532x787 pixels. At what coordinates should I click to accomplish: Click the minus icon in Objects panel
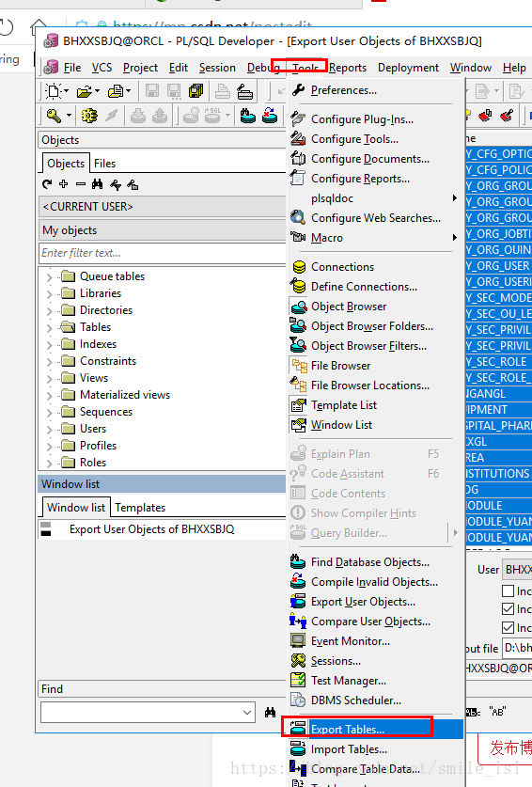point(80,184)
